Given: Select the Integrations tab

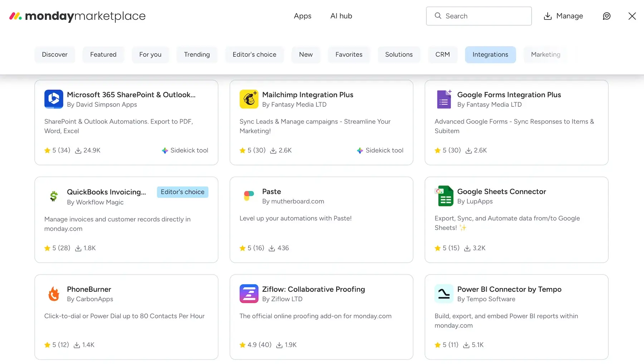Looking at the screenshot, I should pos(490,54).
